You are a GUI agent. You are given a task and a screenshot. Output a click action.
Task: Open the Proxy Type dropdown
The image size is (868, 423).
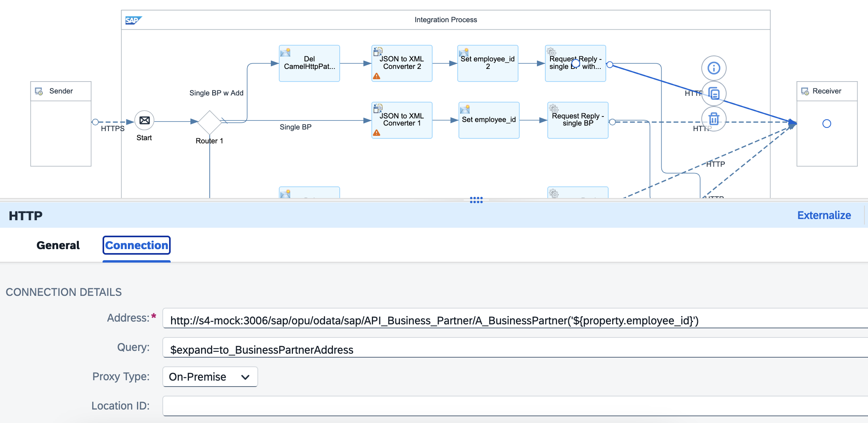point(210,377)
